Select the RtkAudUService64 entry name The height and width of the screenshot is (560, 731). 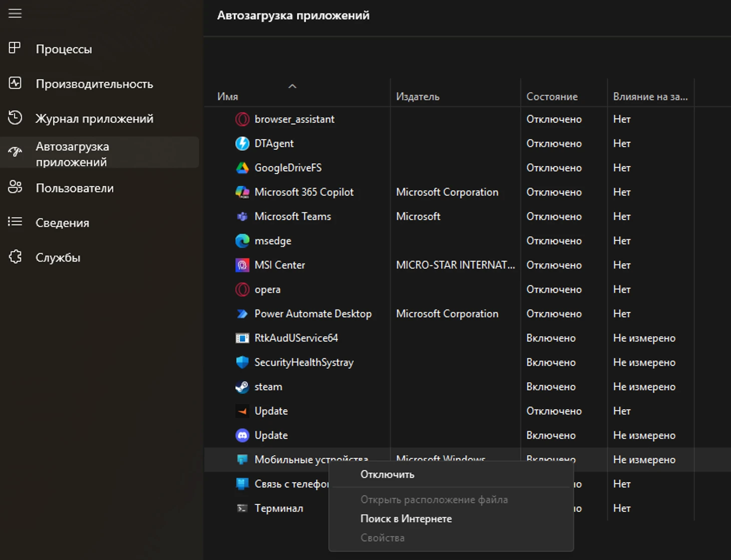(296, 338)
